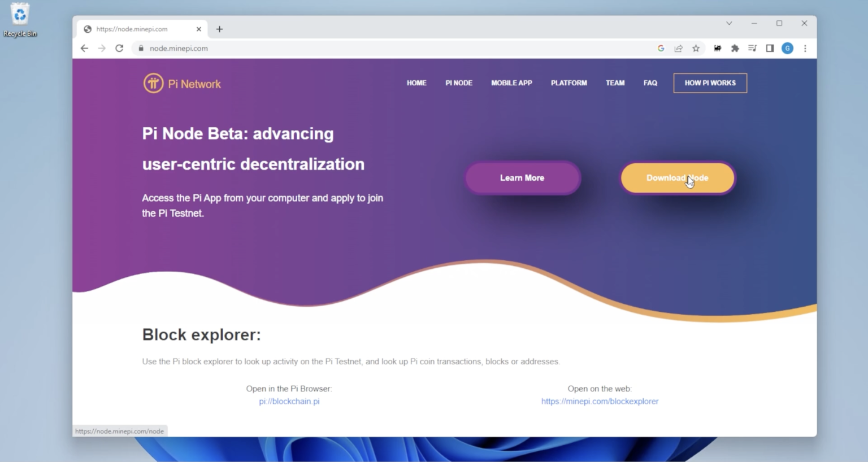Viewport: 868px width, 462px height.
Task: Click the Pi Network logo
Action: (182, 82)
